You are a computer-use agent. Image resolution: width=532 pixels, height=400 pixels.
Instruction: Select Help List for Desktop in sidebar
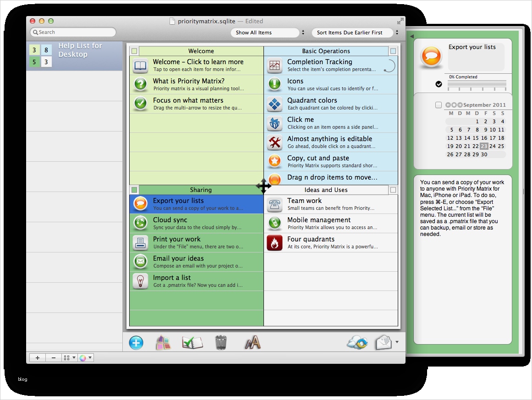point(74,56)
